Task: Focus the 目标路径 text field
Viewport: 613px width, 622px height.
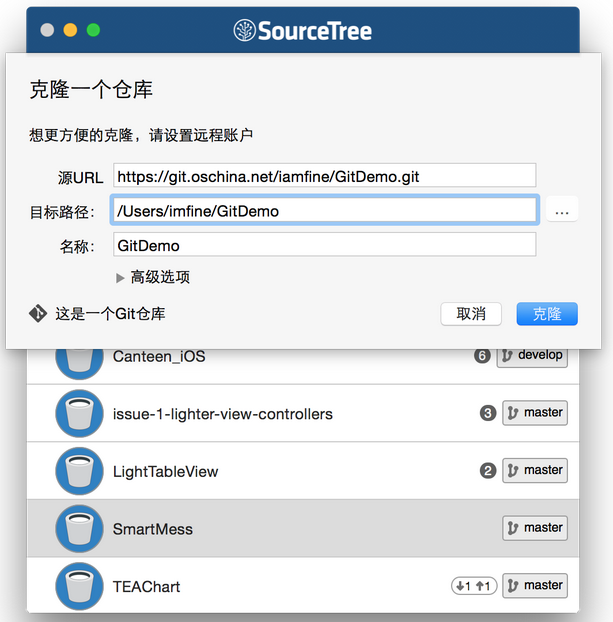Action: point(324,211)
